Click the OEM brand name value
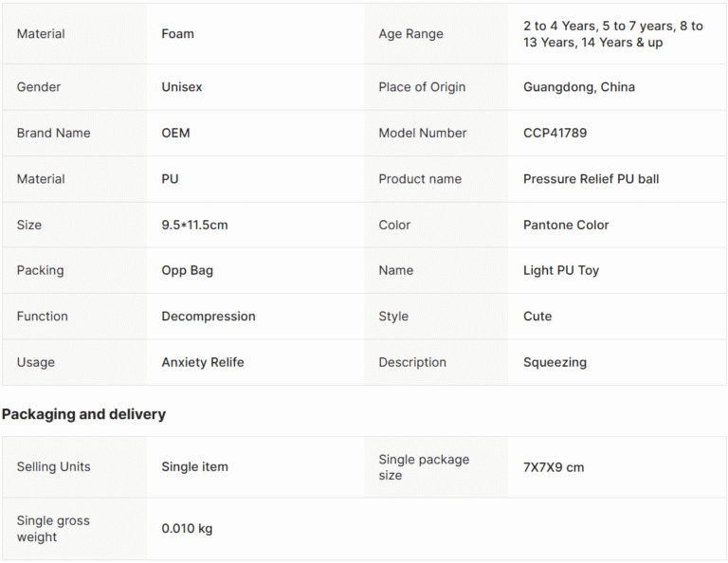 [175, 134]
